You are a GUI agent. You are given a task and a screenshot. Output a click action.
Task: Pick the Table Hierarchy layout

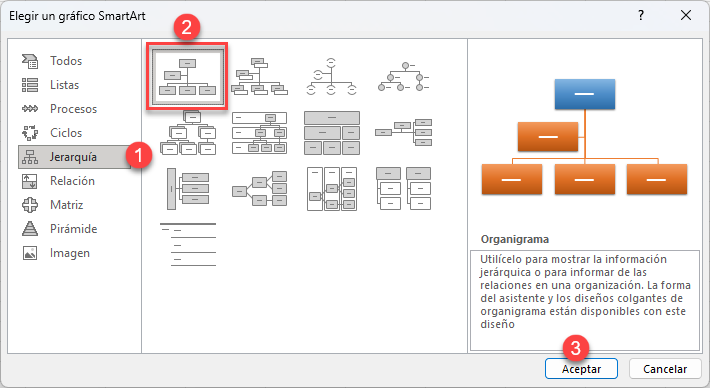tap(332, 133)
